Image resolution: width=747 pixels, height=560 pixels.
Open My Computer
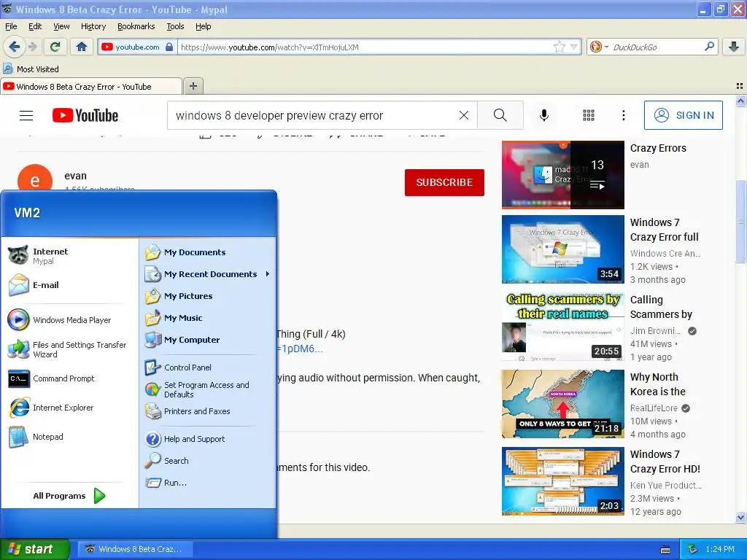click(x=208, y=340)
